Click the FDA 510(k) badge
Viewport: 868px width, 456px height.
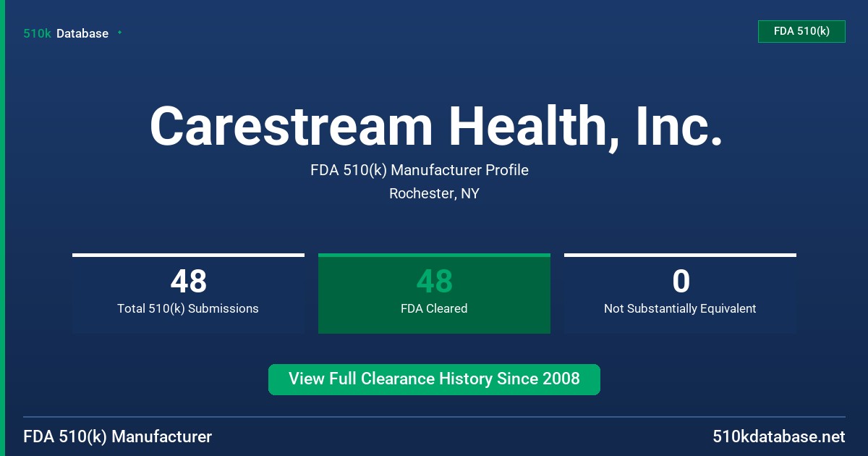[801, 31]
